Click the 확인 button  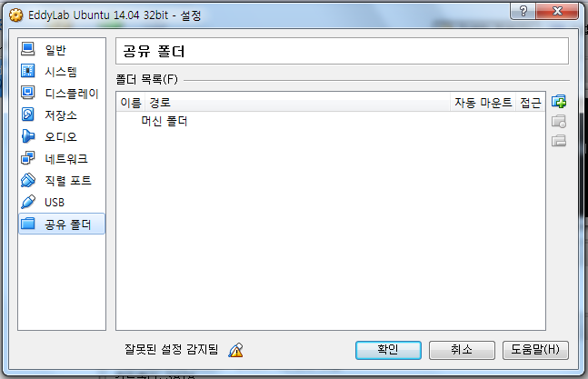coord(388,350)
